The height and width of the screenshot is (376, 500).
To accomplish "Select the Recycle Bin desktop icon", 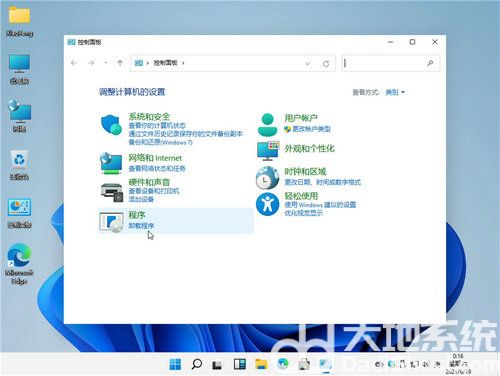I will pos(19,165).
